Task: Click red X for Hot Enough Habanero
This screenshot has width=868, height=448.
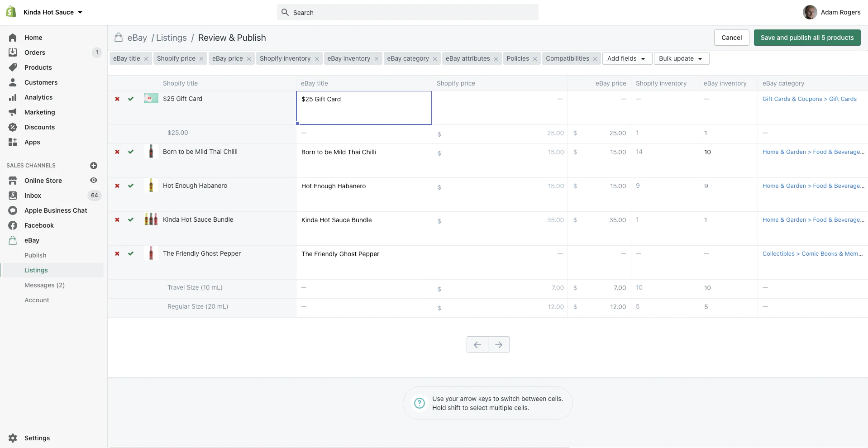Action: [x=117, y=186]
